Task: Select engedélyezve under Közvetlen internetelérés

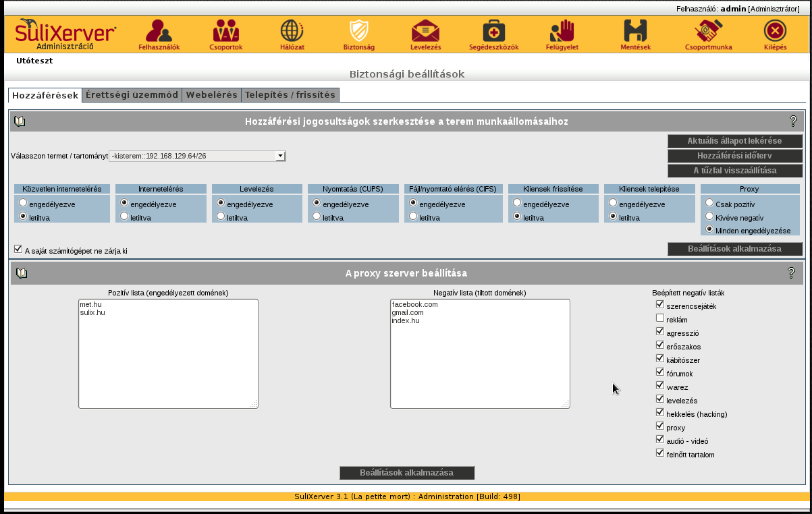Action: (x=24, y=202)
